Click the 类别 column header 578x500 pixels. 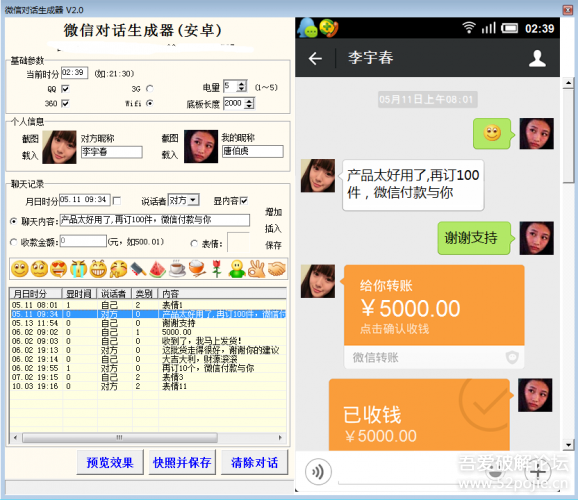(144, 294)
